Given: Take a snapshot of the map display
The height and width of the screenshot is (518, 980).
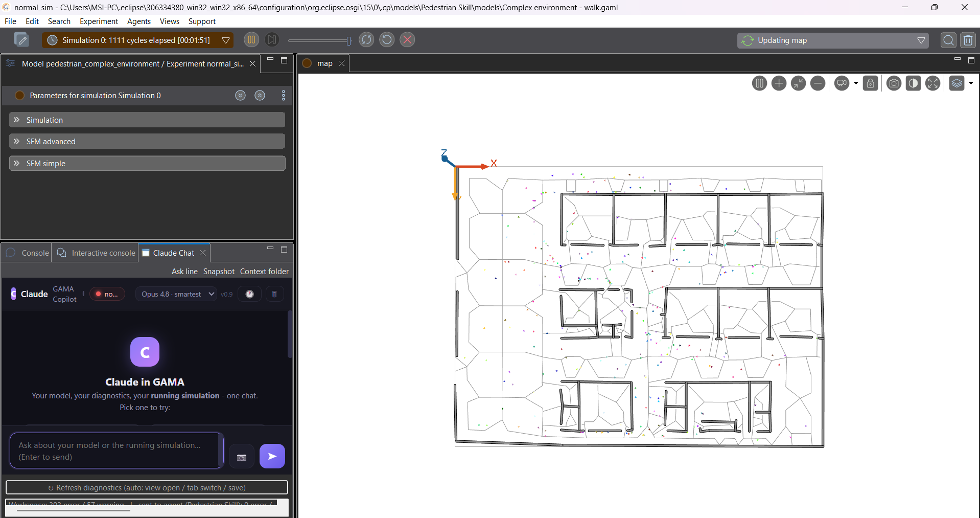Looking at the screenshot, I should tap(894, 83).
